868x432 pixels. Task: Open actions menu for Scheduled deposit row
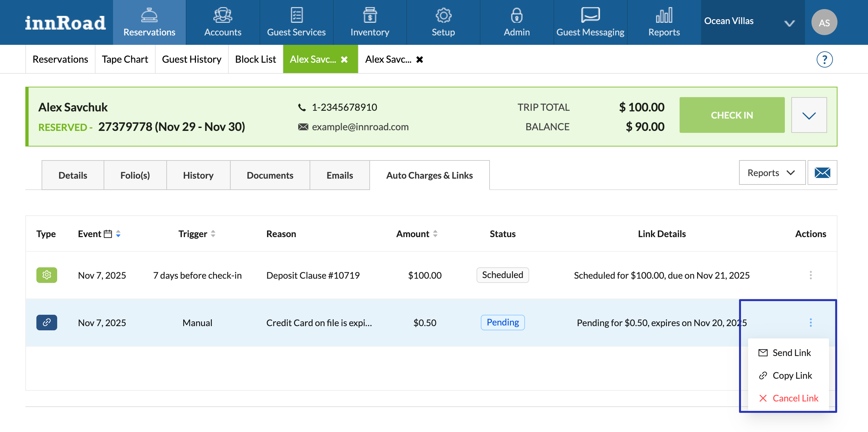811,275
